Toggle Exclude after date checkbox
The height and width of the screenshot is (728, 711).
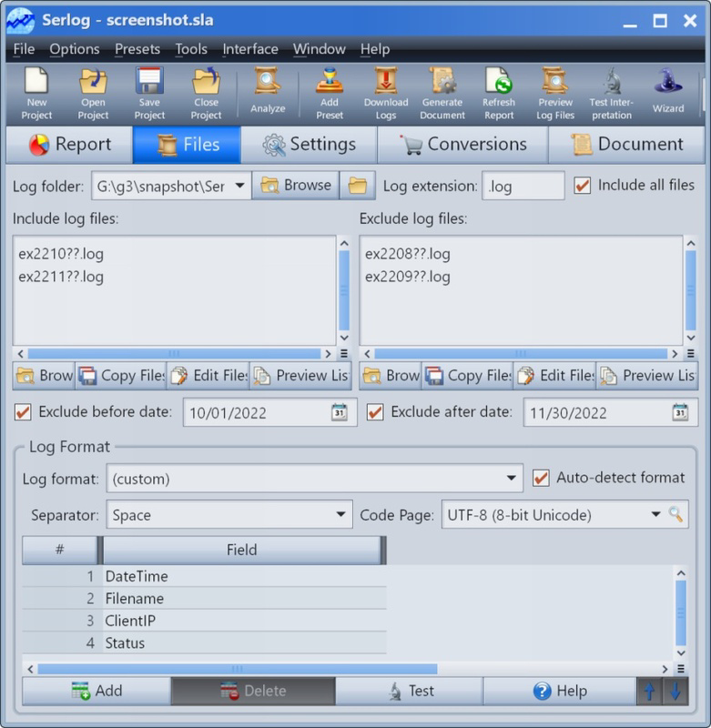pyautogui.click(x=375, y=412)
